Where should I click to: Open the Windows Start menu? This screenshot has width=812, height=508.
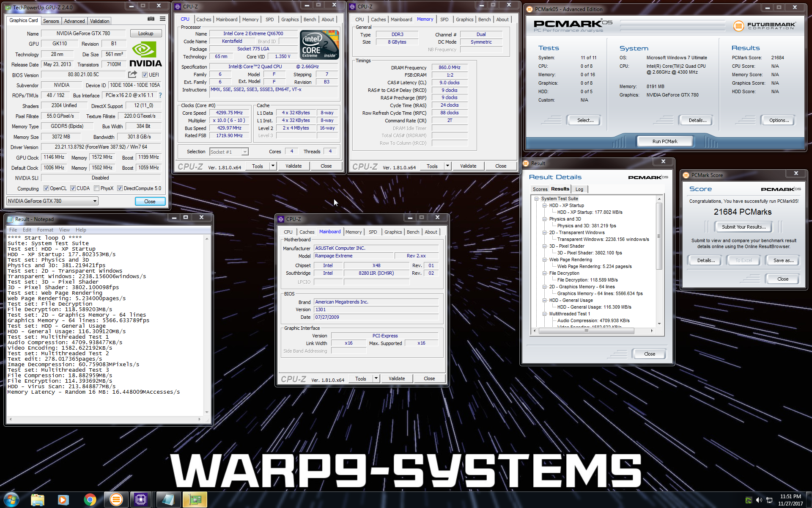point(11,500)
